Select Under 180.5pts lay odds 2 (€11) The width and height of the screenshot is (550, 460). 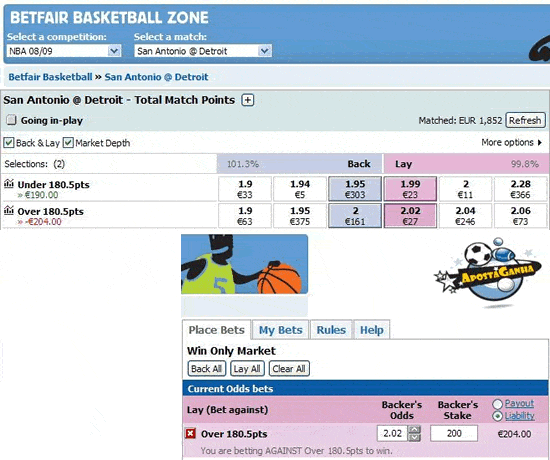click(465, 189)
